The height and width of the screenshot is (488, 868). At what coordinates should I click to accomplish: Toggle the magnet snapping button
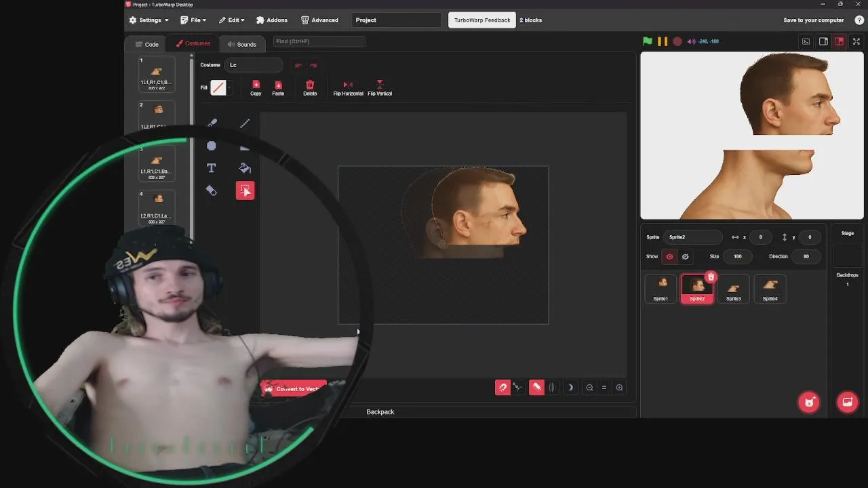coord(502,388)
